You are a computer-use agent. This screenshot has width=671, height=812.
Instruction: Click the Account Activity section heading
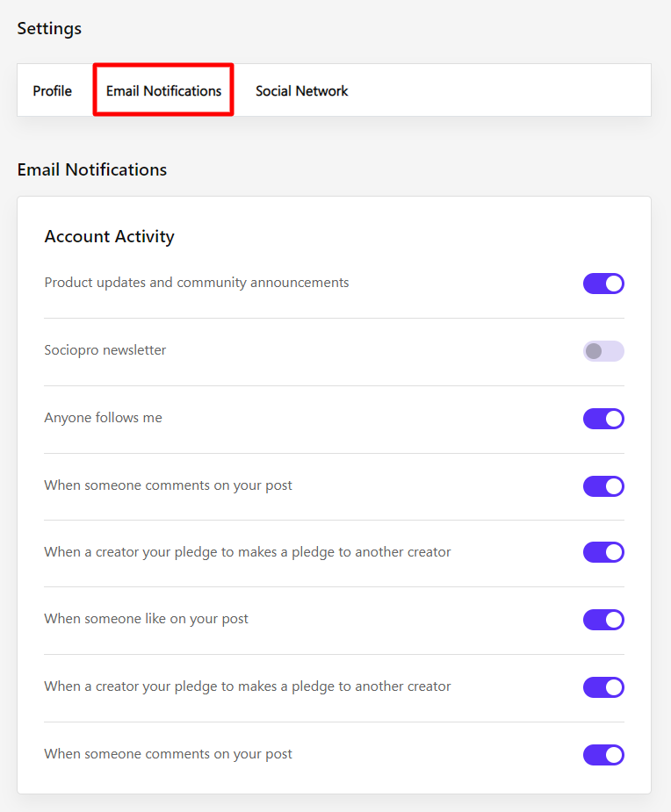110,236
